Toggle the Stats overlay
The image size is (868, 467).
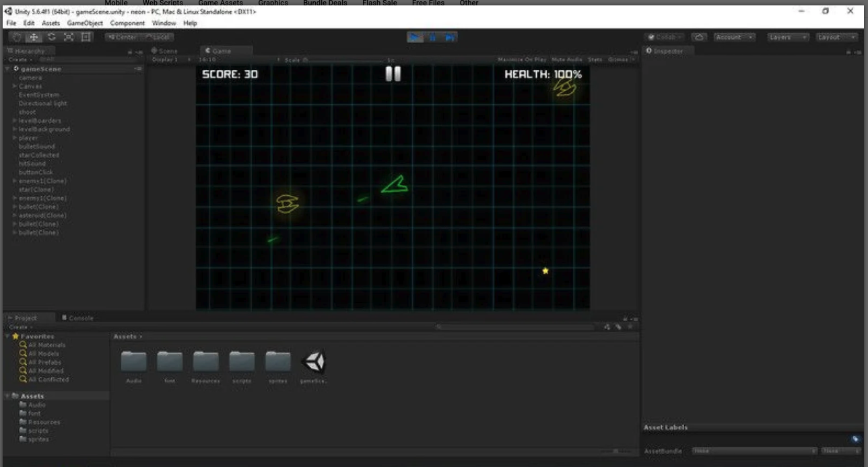[x=595, y=59]
